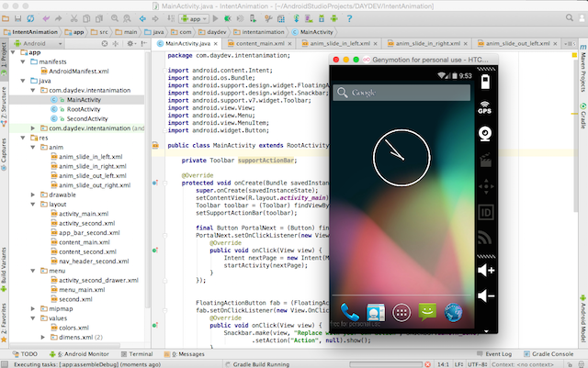Open the Gradle Console
The image size is (588, 368).
pos(548,353)
